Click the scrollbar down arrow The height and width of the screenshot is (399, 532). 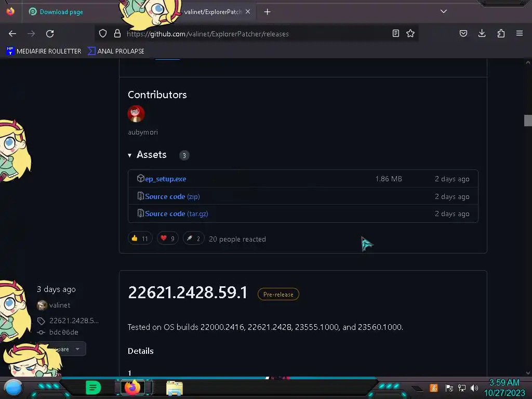click(528, 373)
